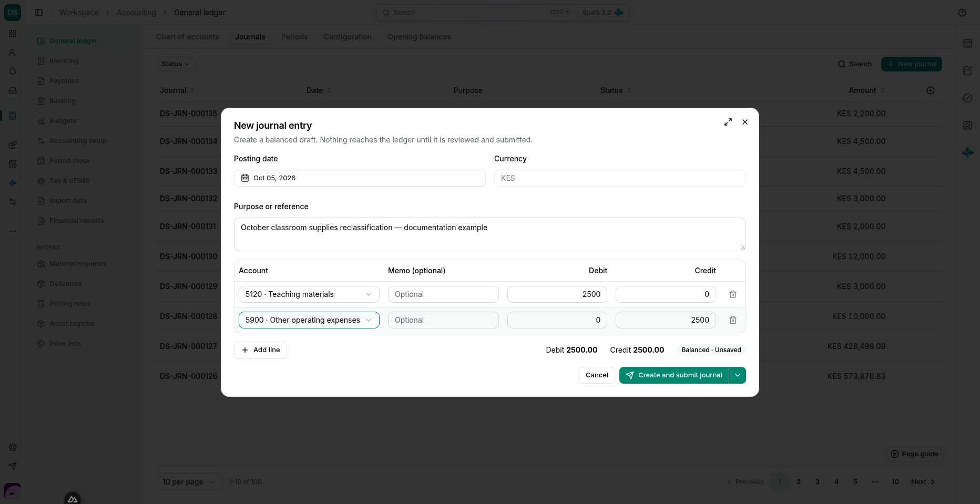Screen dimensions: 980x504
Task: Click the Purpose or reference text area
Action: [490, 234]
